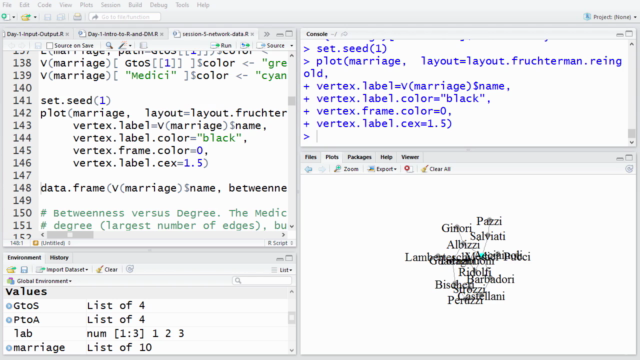This screenshot has height=360, width=640.
Task: Open the Help menu
Action: click(x=203, y=5)
